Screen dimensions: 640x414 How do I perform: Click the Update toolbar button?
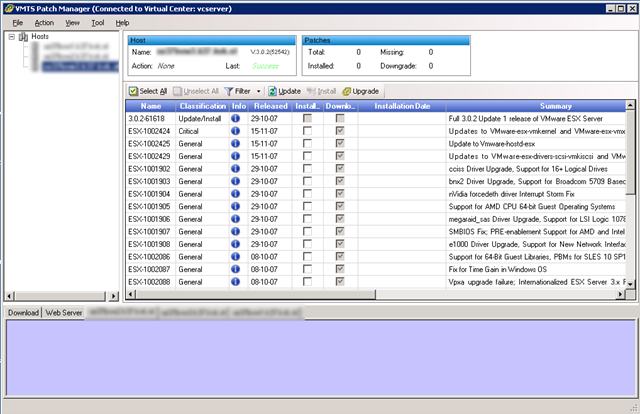(x=284, y=91)
